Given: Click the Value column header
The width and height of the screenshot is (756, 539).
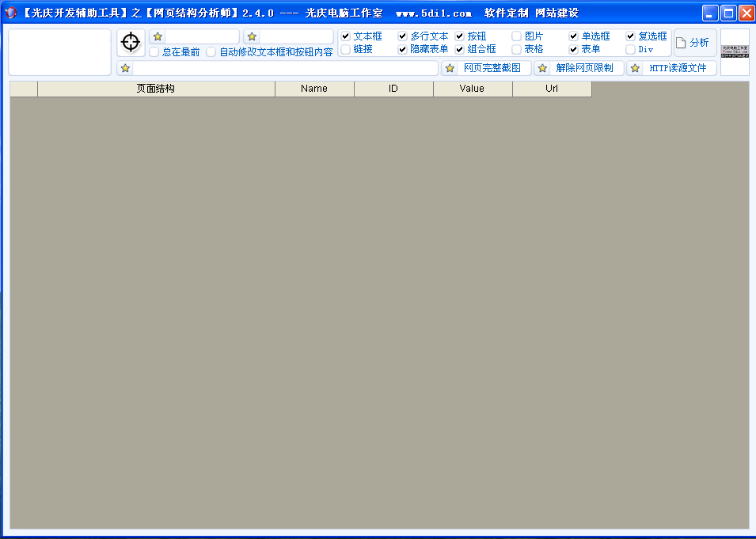Looking at the screenshot, I should (x=473, y=89).
